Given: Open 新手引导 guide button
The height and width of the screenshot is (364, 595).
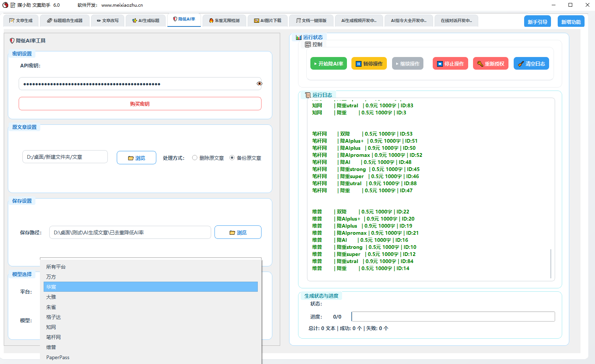Looking at the screenshot, I should click(x=537, y=22).
